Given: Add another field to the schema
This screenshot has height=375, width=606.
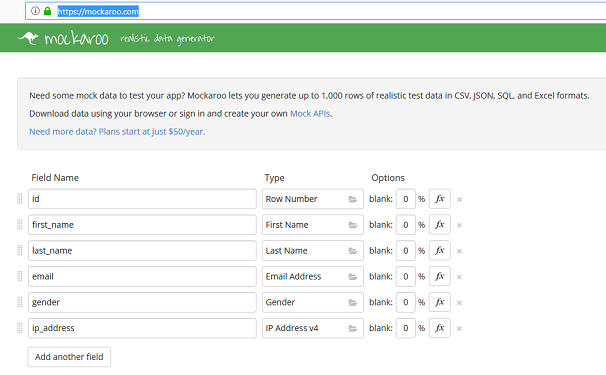Looking at the screenshot, I should coord(69,357).
